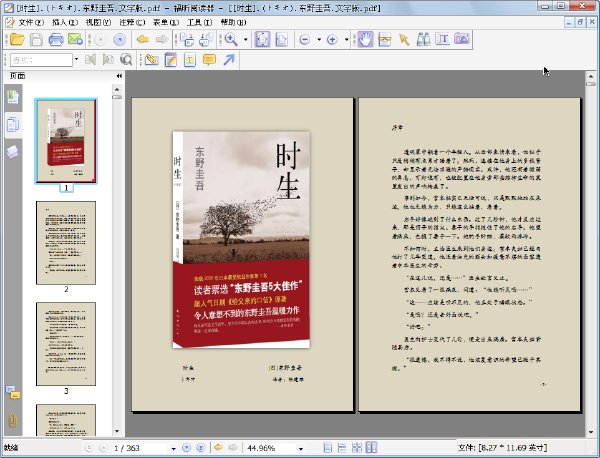
Task: Open the 插入 menu
Action: coord(65,23)
